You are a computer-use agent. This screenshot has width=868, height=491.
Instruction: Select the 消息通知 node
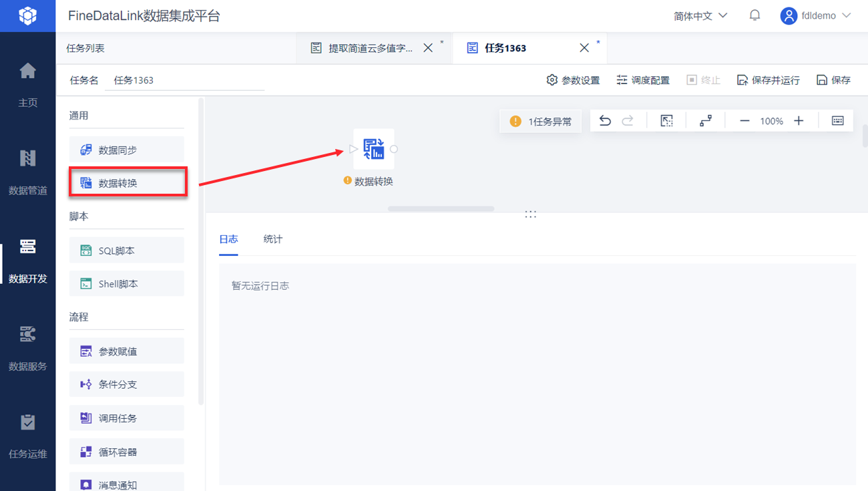(x=126, y=482)
